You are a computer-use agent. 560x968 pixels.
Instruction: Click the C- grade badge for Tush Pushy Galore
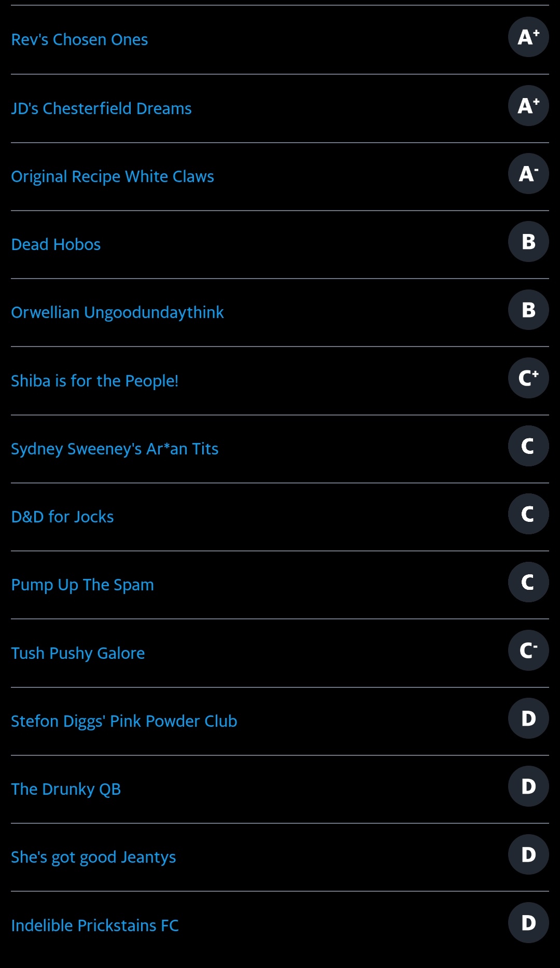point(528,651)
